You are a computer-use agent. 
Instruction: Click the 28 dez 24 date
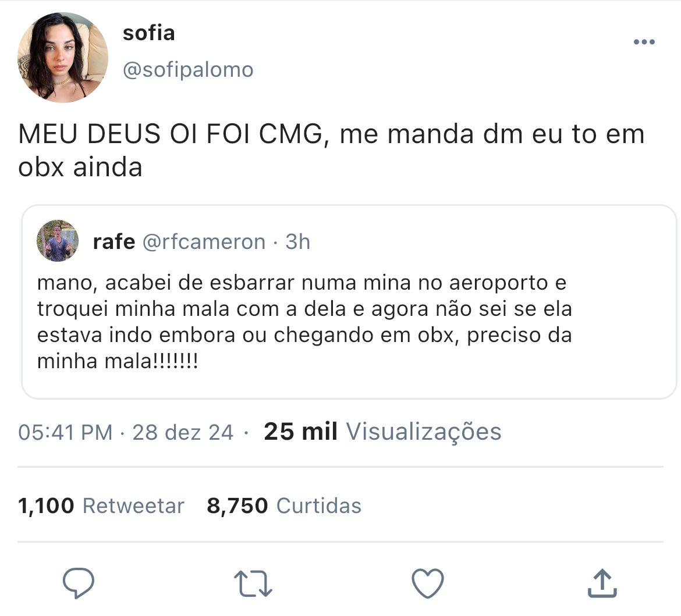point(183,433)
